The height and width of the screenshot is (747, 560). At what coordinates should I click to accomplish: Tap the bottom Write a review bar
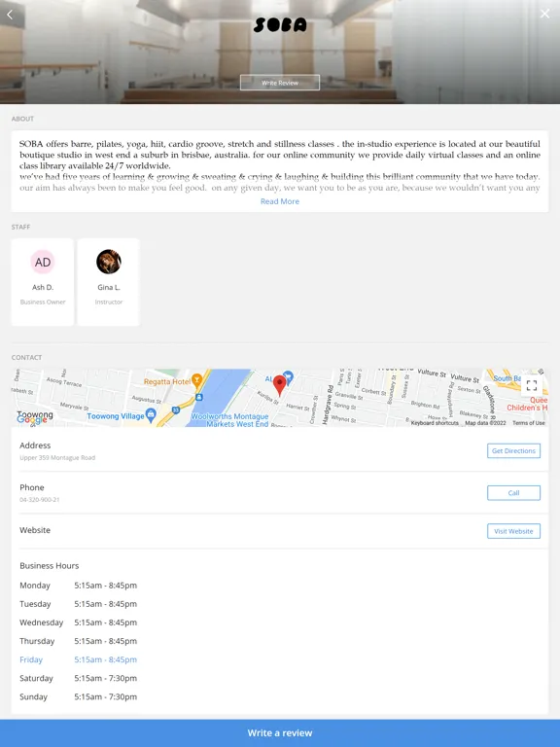coord(280,733)
